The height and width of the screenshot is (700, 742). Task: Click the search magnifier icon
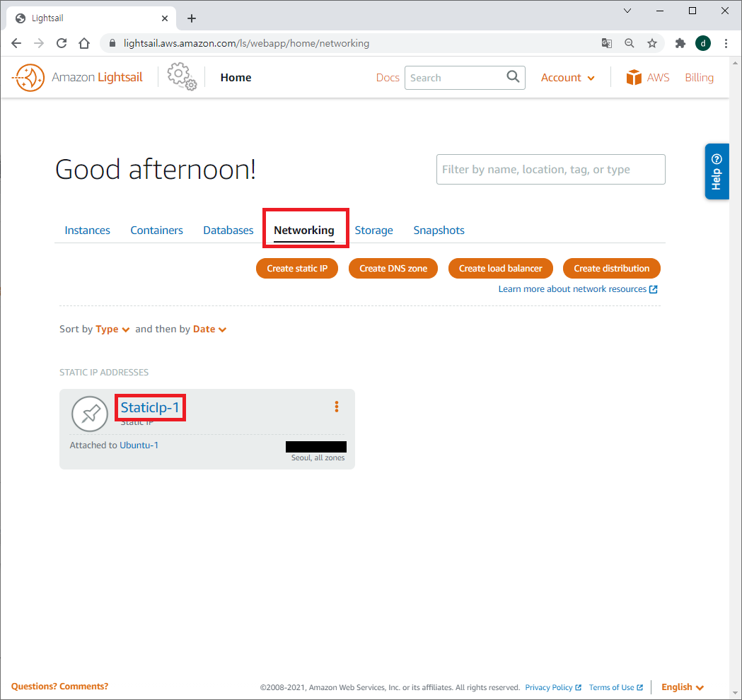[513, 76]
